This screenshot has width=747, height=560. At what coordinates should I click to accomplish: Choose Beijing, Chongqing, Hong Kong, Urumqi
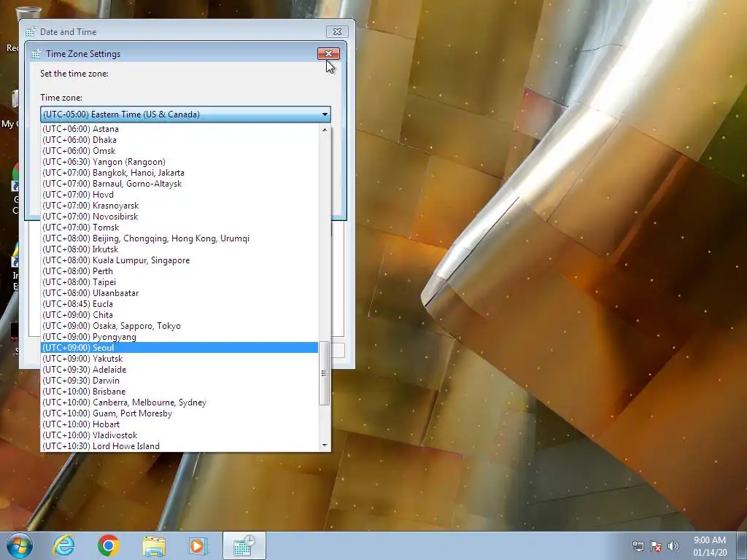(x=179, y=238)
